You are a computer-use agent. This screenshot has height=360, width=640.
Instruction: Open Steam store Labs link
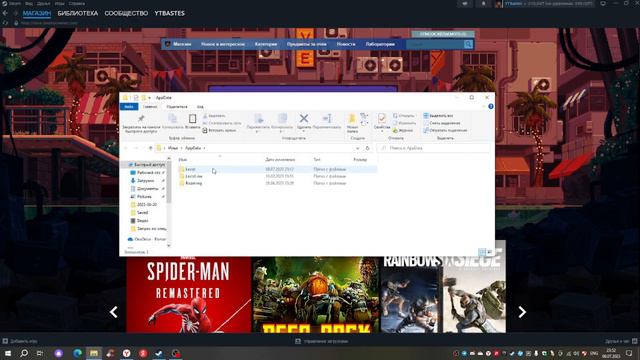[380, 44]
